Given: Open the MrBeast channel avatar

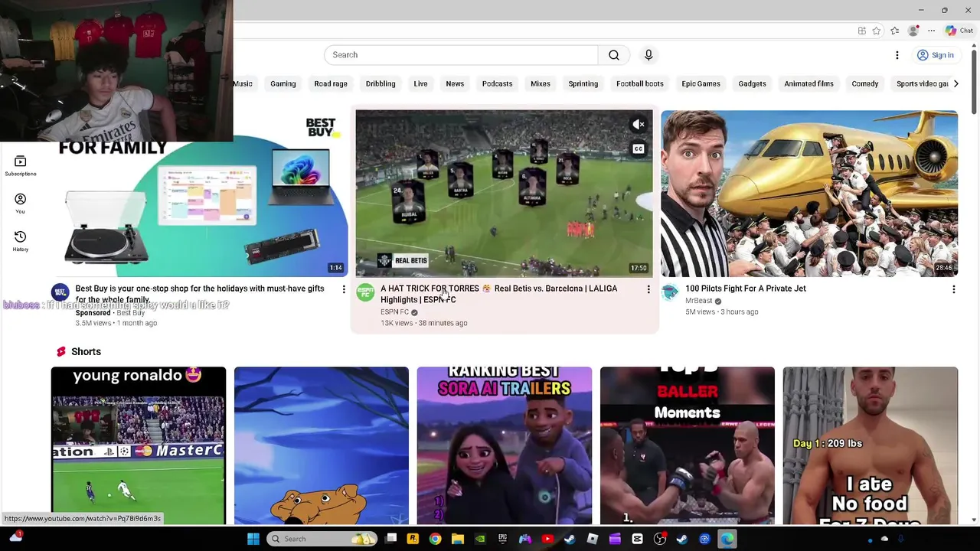Looking at the screenshot, I should coord(670,292).
